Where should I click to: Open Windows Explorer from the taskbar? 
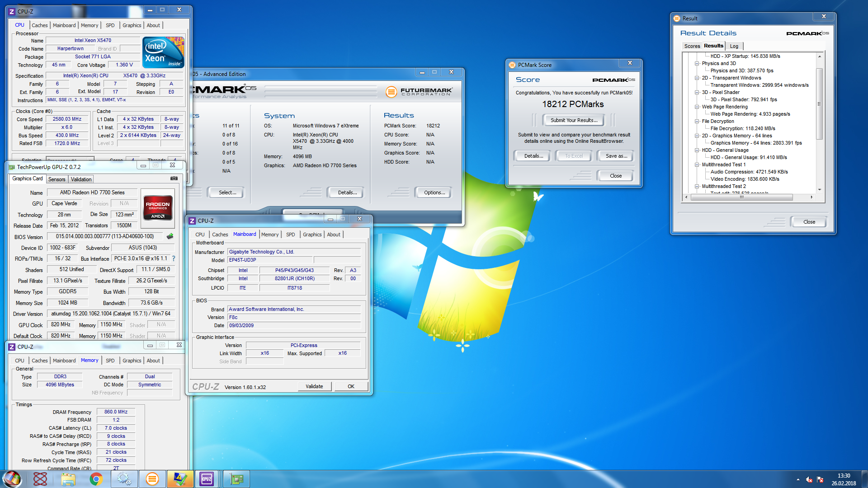[68, 479]
